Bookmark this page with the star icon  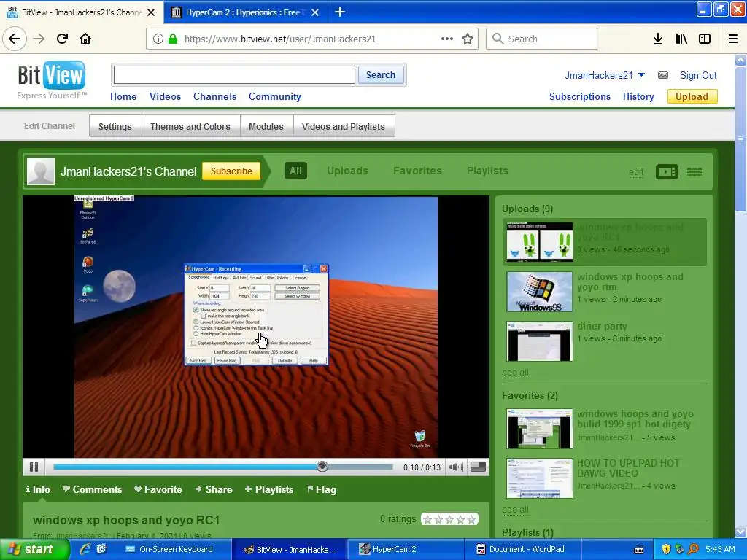(468, 39)
